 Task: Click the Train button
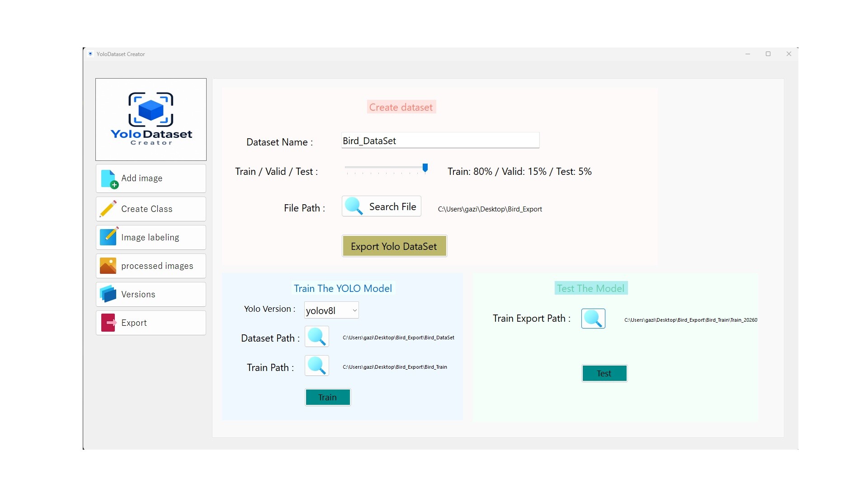pyautogui.click(x=328, y=397)
